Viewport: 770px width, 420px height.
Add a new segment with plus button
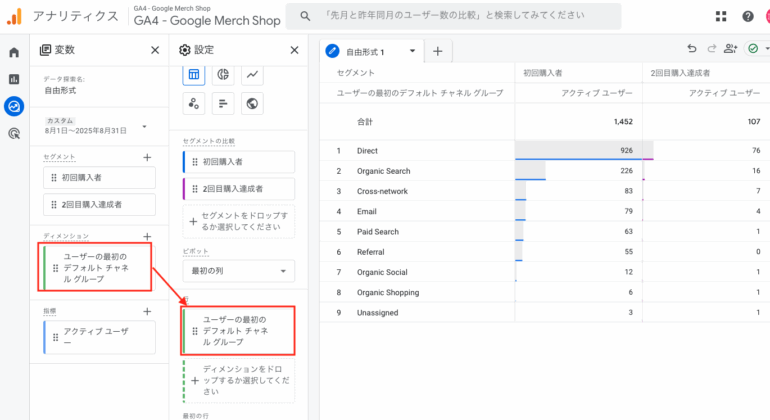tap(147, 157)
